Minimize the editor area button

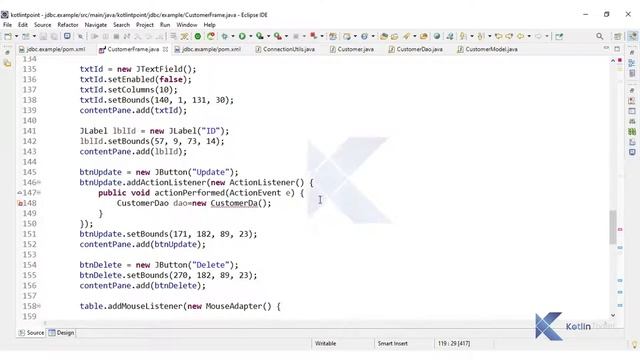[x=606, y=49]
